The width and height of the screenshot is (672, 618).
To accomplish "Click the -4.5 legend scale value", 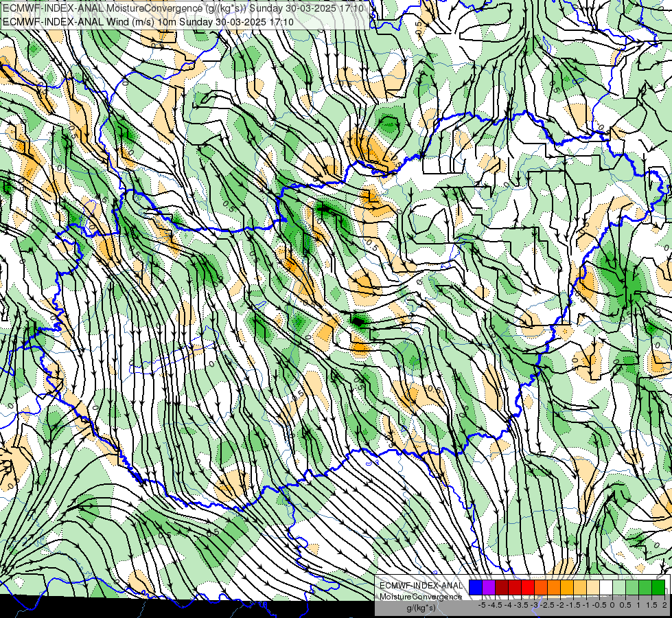I will click(x=495, y=605).
